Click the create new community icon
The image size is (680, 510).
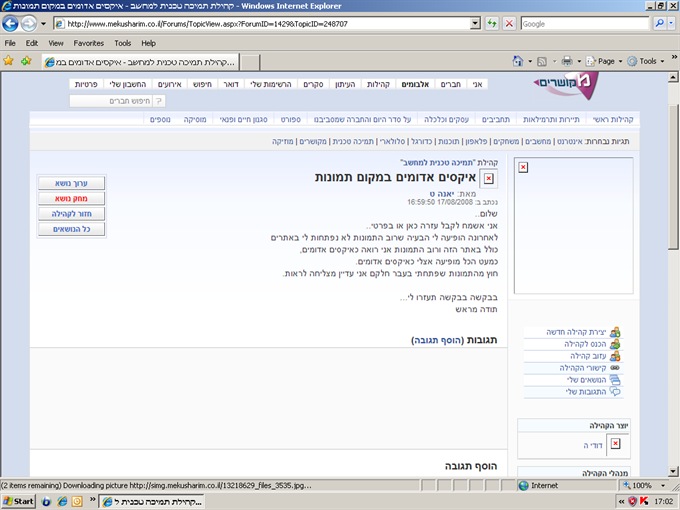point(614,332)
